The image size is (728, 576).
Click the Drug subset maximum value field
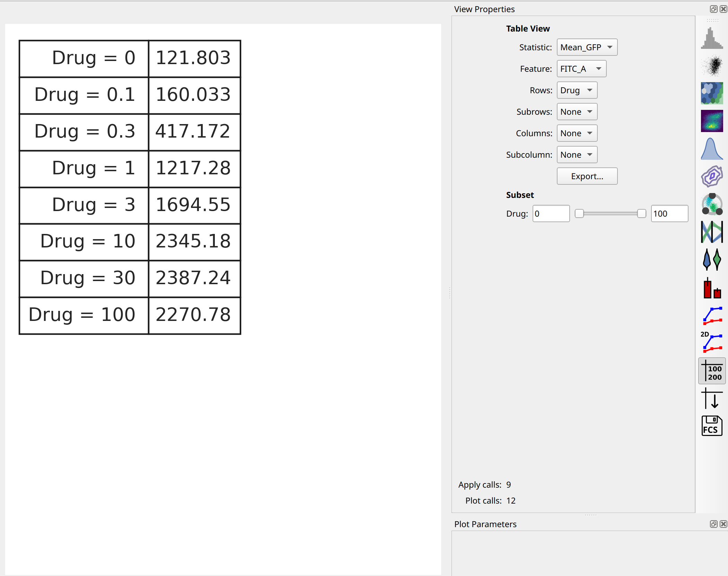(x=669, y=214)
